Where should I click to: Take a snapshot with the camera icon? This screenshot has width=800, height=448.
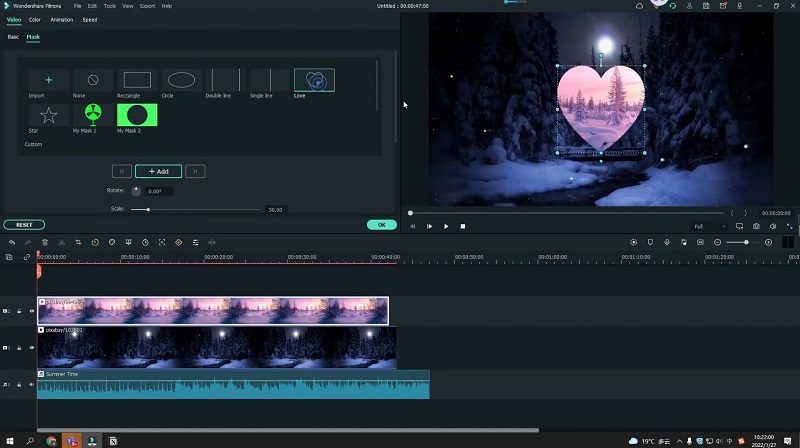756,226
